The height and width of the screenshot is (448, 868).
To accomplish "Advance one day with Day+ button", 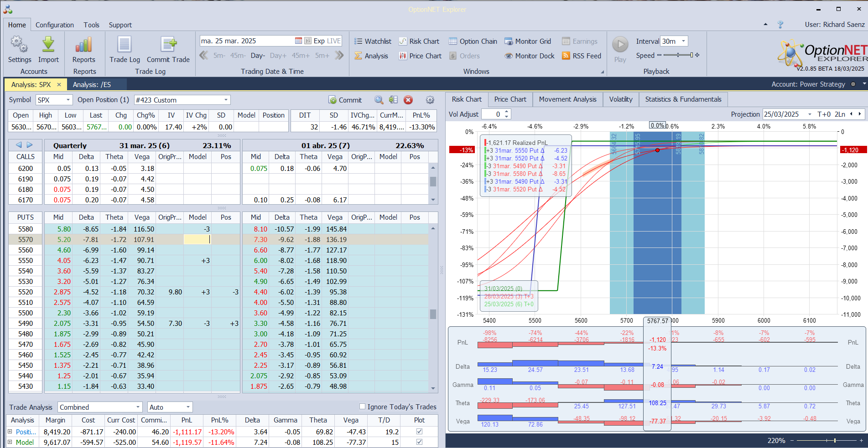I will [278, 56].
